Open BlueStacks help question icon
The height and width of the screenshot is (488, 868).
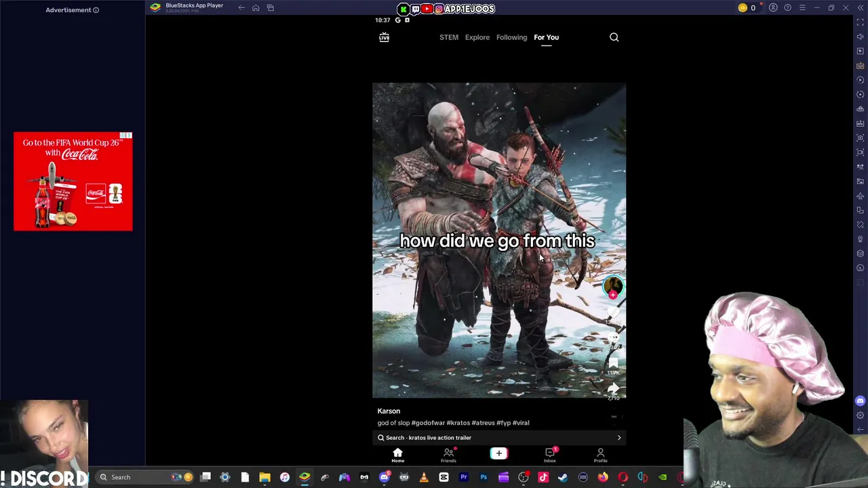pos(787,8)
